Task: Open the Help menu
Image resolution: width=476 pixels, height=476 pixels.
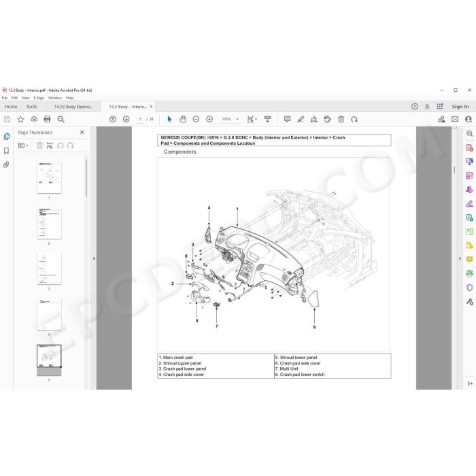Action: click(x=70, y=98)
